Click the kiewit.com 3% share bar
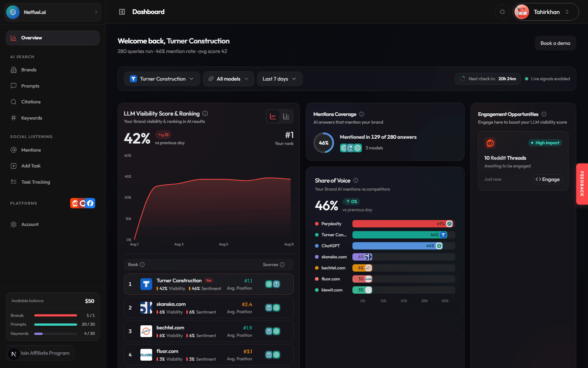588x368 pixels. [362, 290]
